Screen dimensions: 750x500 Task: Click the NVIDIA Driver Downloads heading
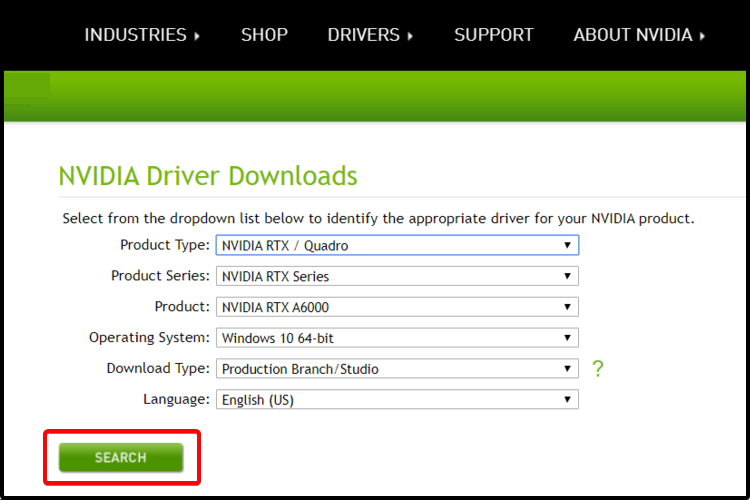click(x=208, y=176)
